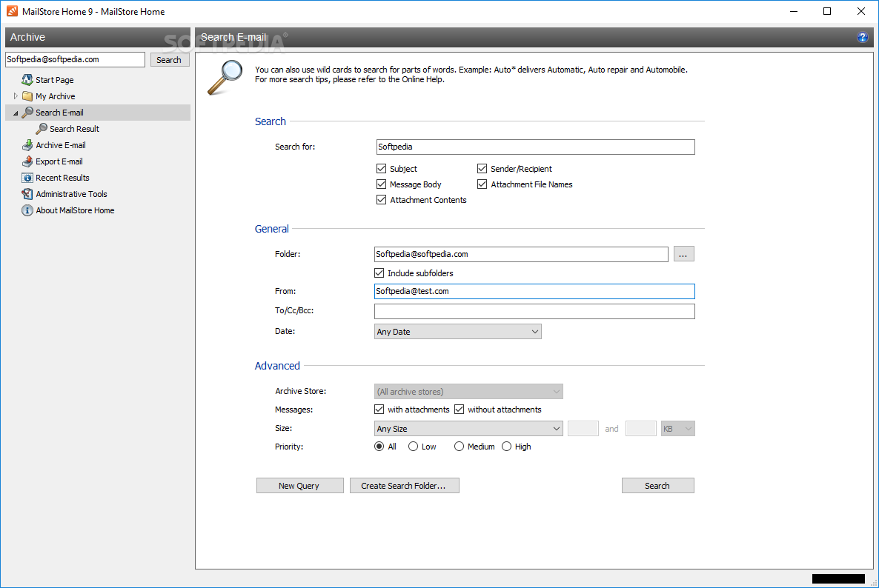The height and width of the screenshot is (588, 879).
Task: Click the New Query button
Action: coord(300,486)
